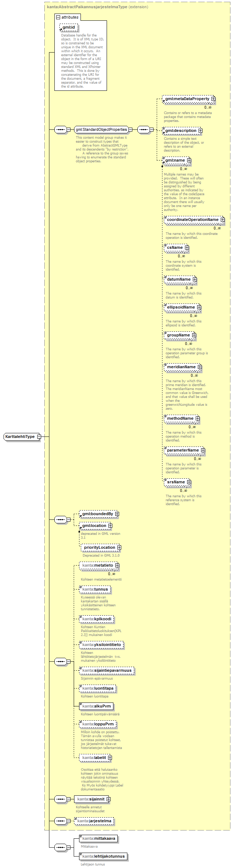
Task: Expand gml:name element
Action: (189, 160)
